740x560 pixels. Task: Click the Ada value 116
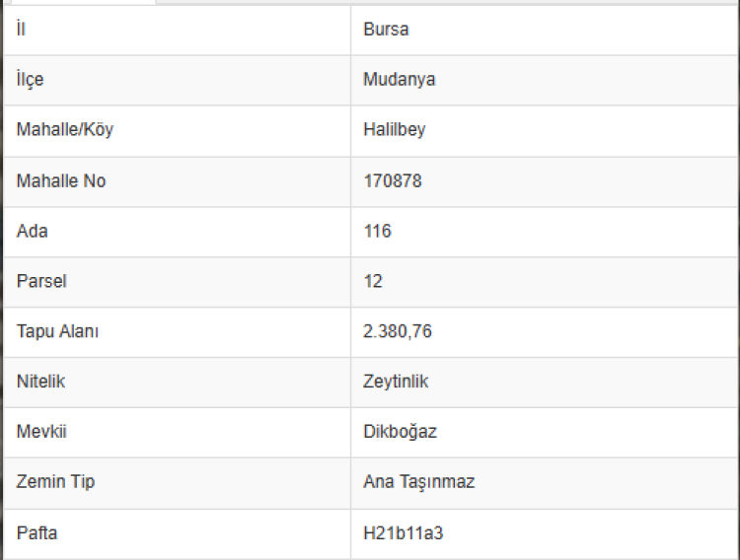377,232
